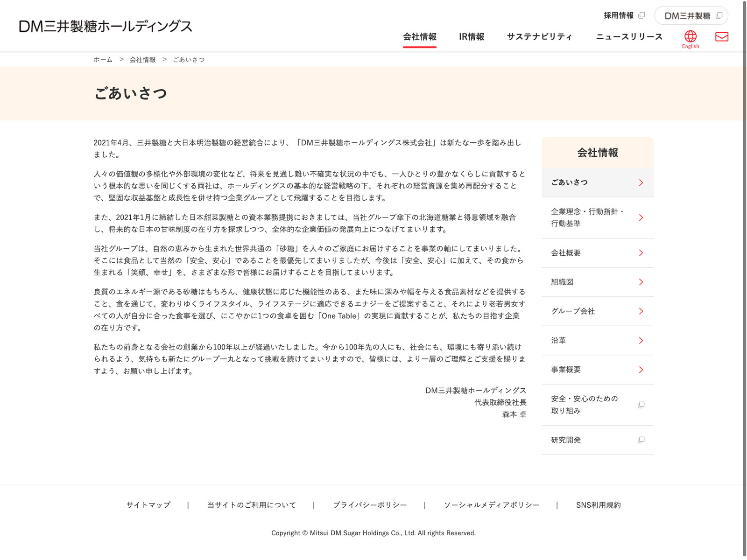This screenshot has height=560, width=747.
Task: Open the IR情報 menu
Action: pos(472,37)
